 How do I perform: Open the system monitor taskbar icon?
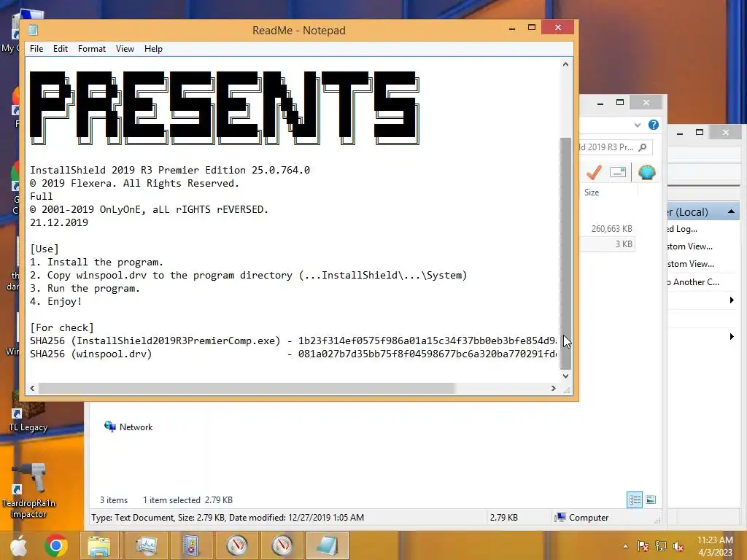146,545
